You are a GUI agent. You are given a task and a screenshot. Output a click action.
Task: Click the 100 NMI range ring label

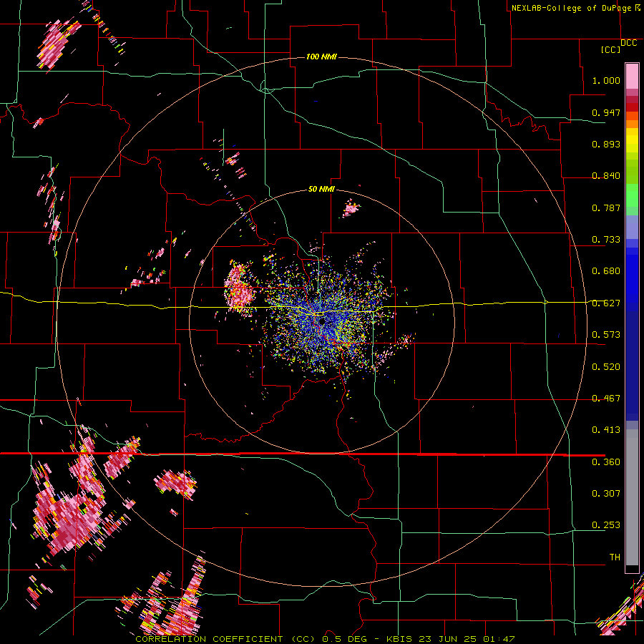(x=321, y=57)
